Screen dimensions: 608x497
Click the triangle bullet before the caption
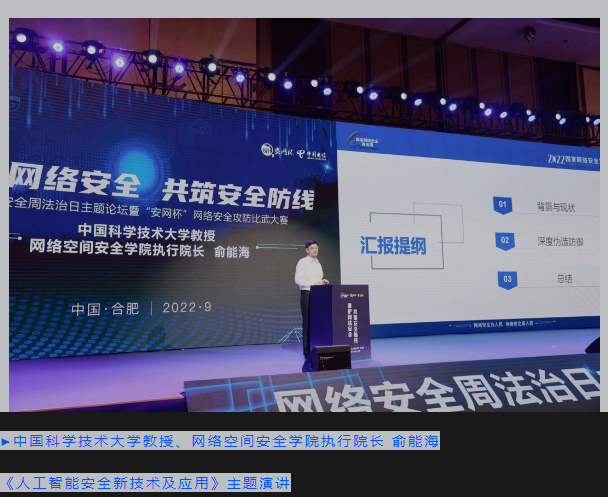[6, 441]
